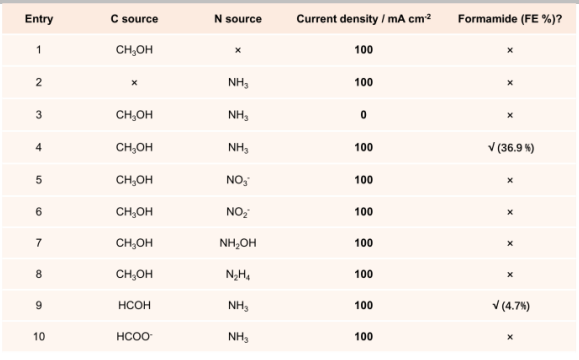Click the 4.7% check mark result
Screen dimensions: 579x360
[x=511, y=306]
